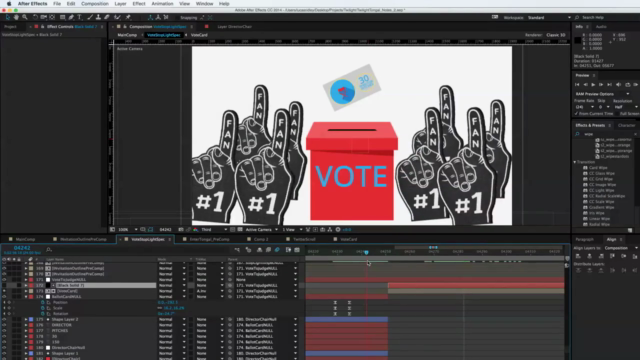640x360 pixels.
Task: Jump to first frame in Preview panel
Action: [577, 84]
